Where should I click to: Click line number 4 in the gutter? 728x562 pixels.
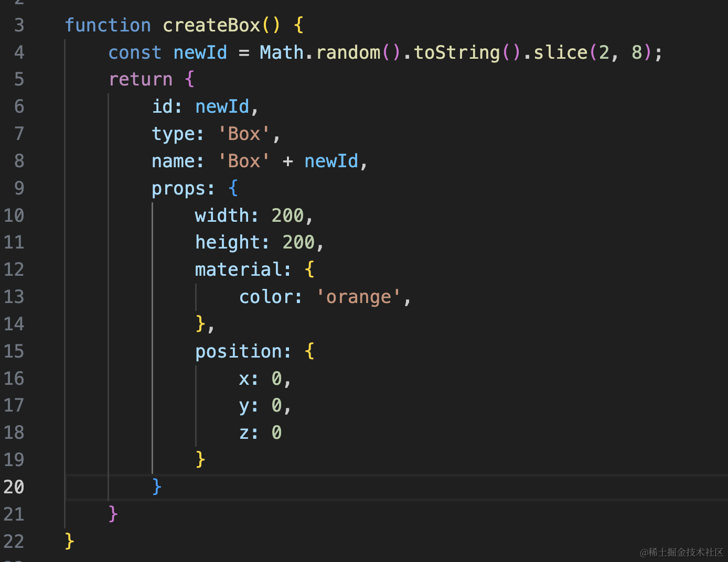click(19, 52)
